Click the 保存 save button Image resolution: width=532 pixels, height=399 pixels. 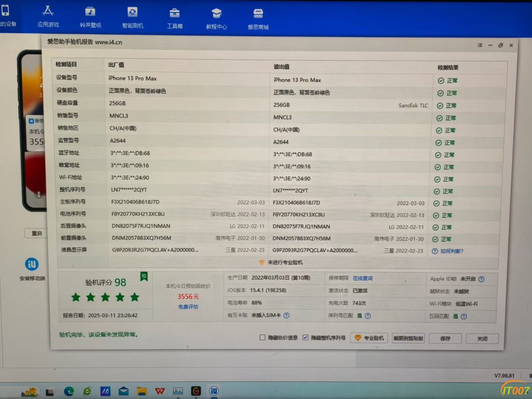coord(445,338)
